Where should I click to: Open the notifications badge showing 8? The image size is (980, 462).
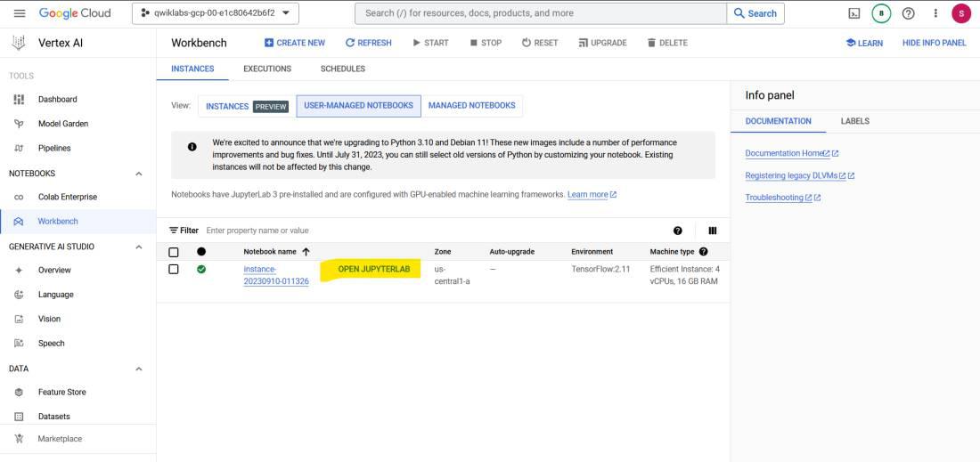click(881, 13)
